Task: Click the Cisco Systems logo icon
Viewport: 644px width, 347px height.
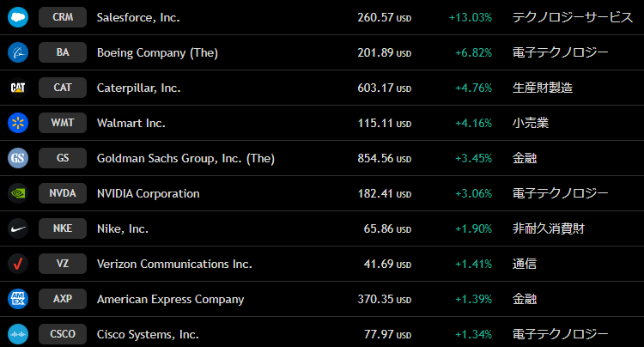Action: pos(18,334)
